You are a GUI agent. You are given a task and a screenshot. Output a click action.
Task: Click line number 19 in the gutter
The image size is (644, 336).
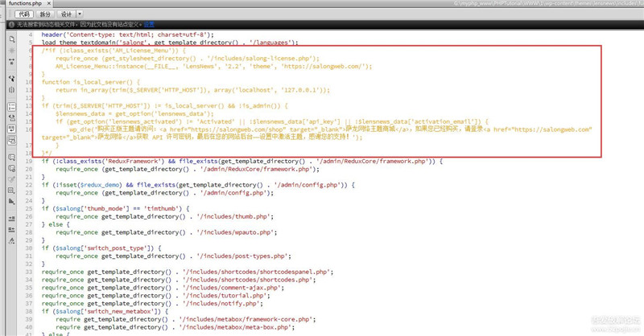click(29, 162)
